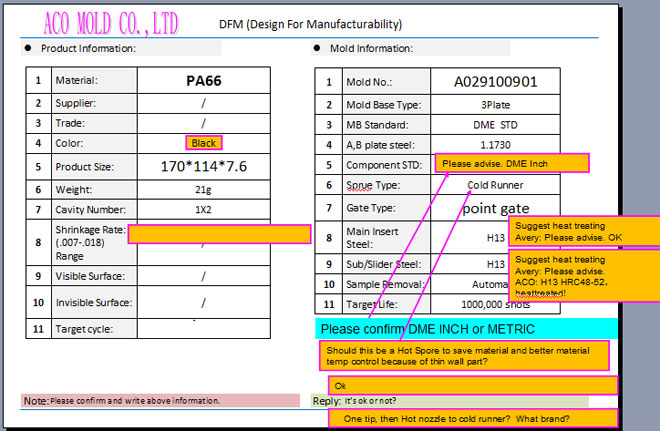Image resolution: width=660 pixels, height=431 pixels.
Task: Select the Trade label cell
Action: tap(94, 123)
